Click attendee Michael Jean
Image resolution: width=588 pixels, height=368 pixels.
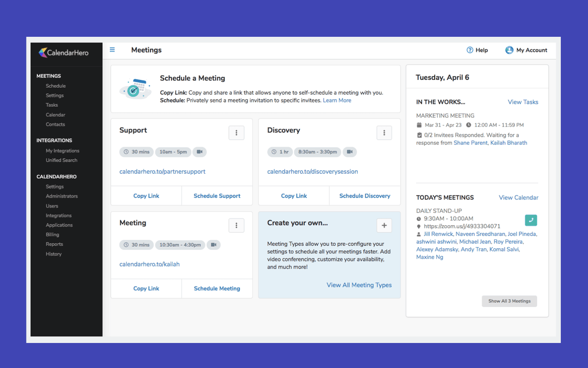coord(475,242)
